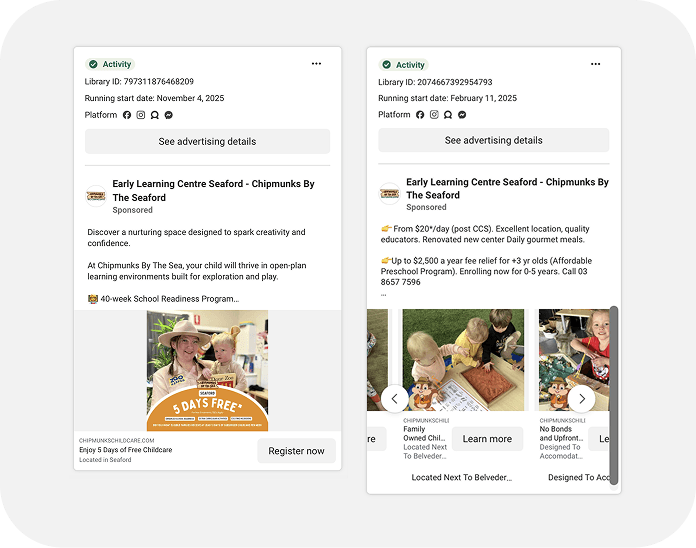Click the Audience Network icon on the November 4 ad
The image size is (696, 548).
154,115
